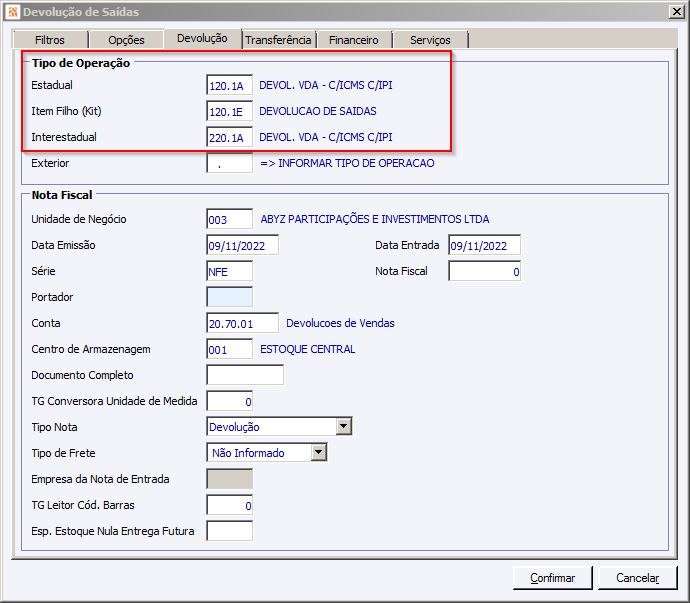
Task: Click the Documento Completo field
Action: pos(245,375)
